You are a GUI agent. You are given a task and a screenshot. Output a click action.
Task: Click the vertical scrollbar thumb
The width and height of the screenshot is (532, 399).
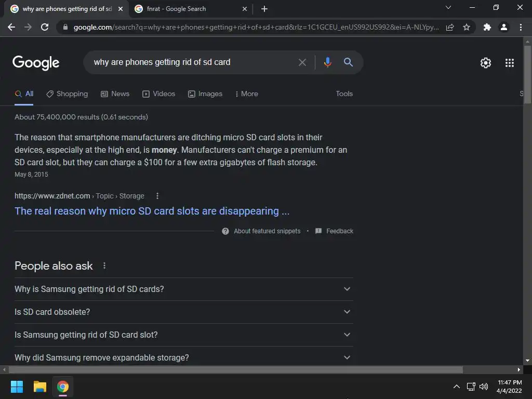point(527,74)
